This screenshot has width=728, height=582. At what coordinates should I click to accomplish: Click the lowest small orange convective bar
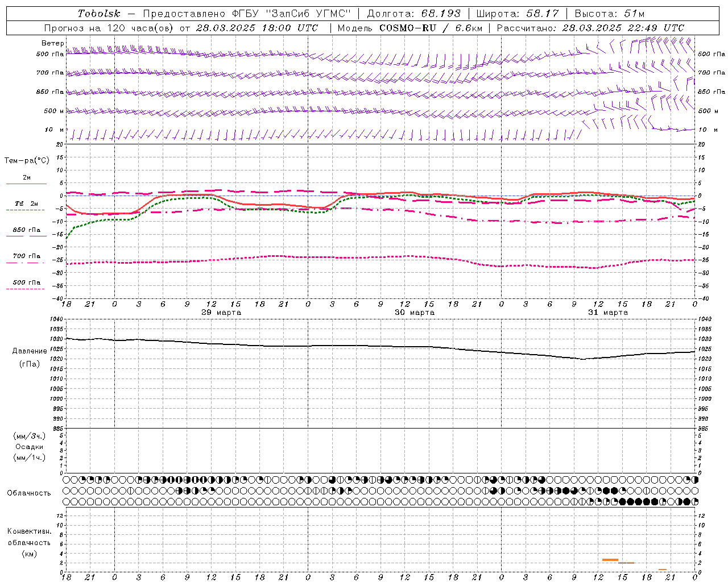[x=663, y=569]
